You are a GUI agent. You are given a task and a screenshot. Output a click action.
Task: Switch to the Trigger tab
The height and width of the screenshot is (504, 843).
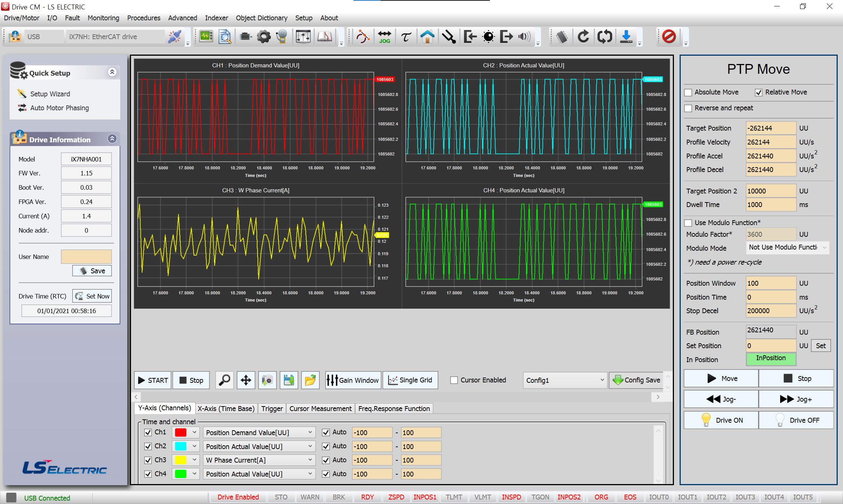click(272, 408)
